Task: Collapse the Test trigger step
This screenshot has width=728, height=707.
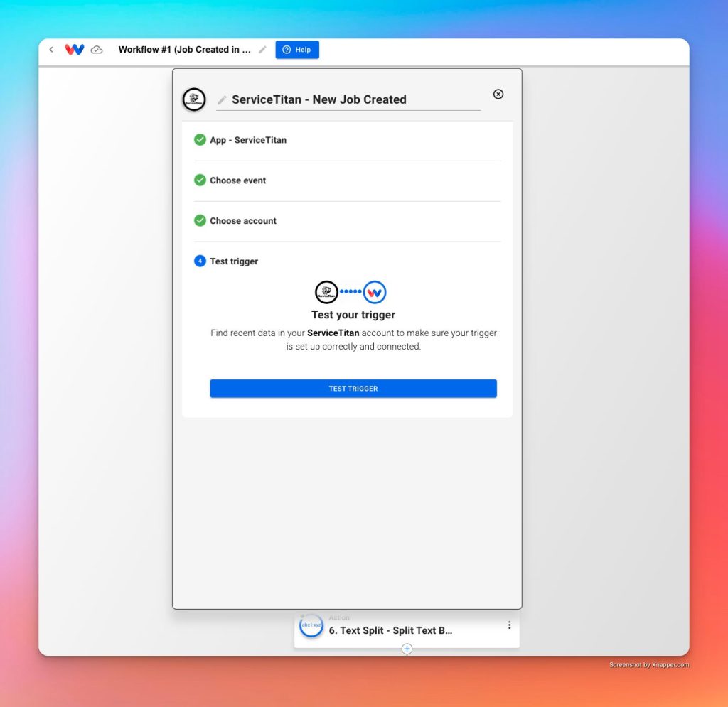Action: coord(347,261)
